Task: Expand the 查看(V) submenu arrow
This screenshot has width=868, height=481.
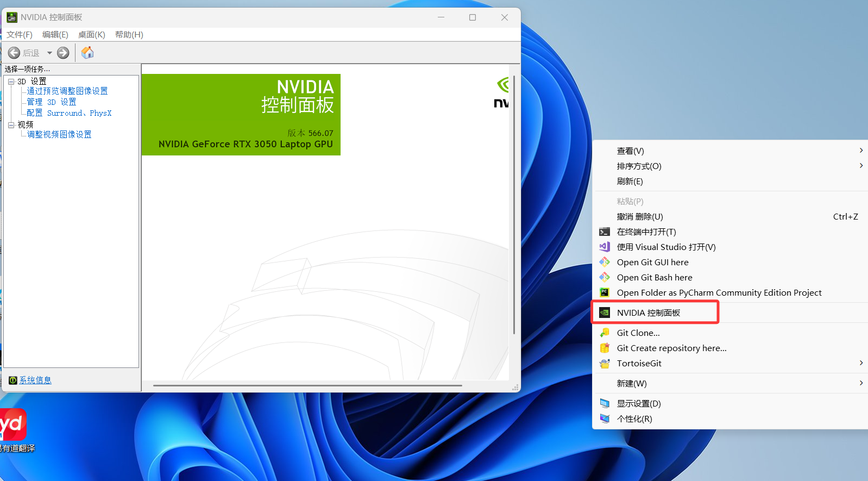Action: (861, 151)
